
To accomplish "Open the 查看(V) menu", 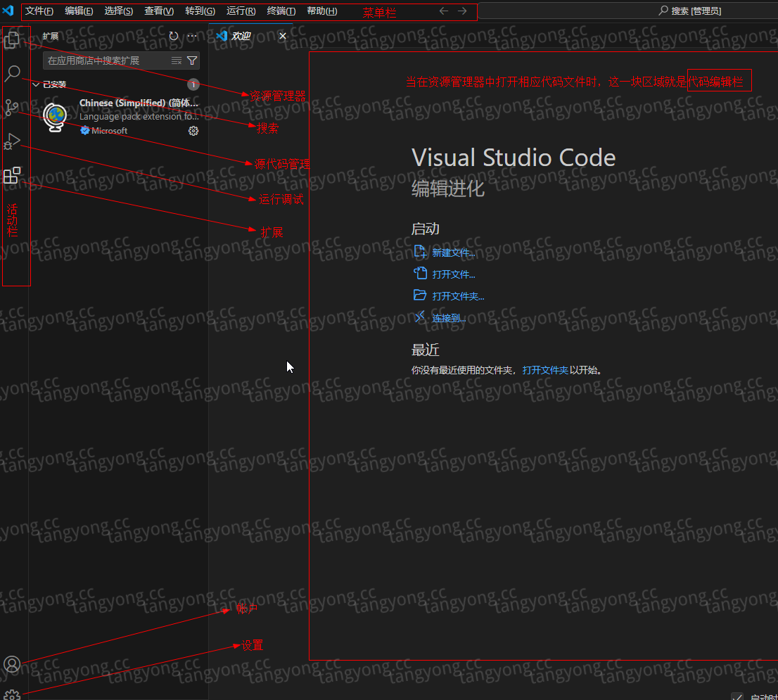I will pos(159,11).
